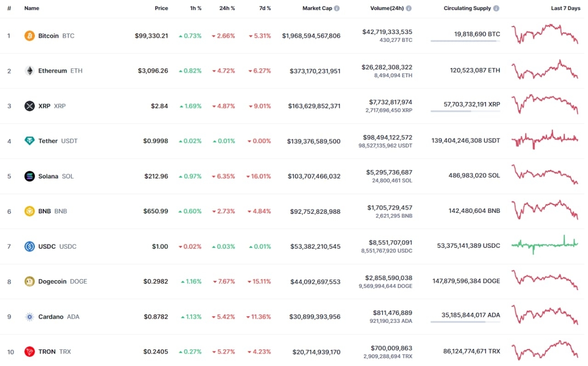
Task: Click the Market Cap info icon
Action: tap(337, 8)
